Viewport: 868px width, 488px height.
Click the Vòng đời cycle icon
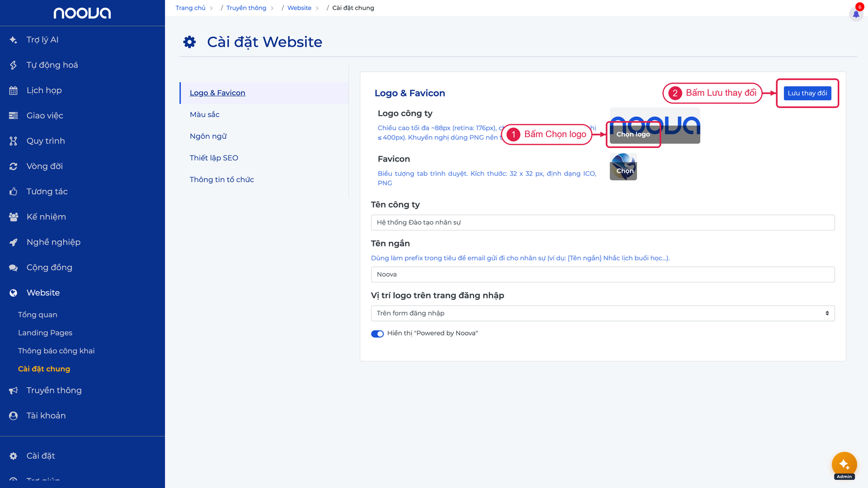point(14,166)
